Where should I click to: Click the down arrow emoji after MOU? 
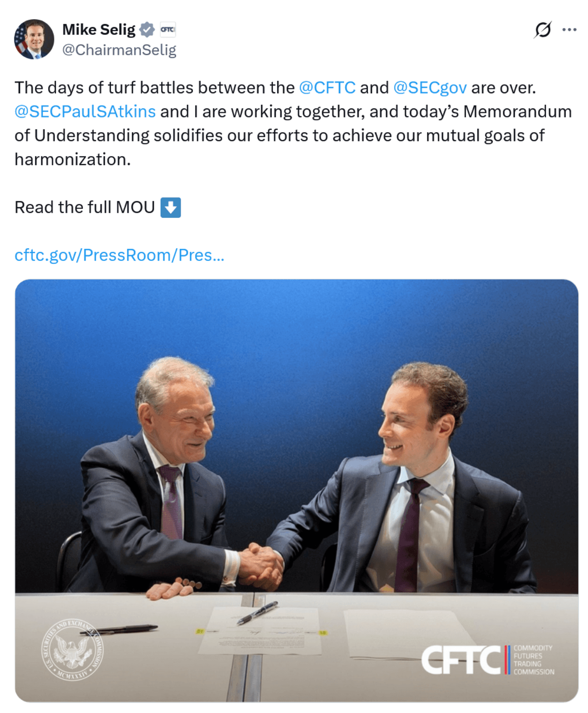point(170,207)
